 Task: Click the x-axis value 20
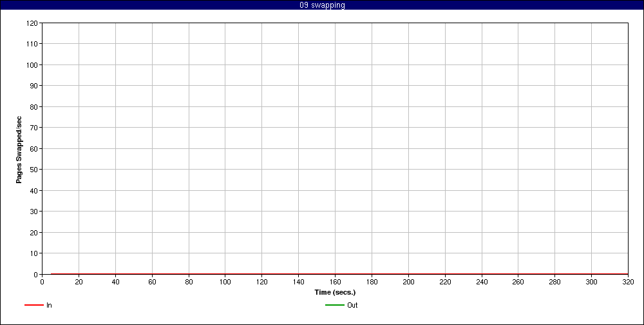(79, 282)
